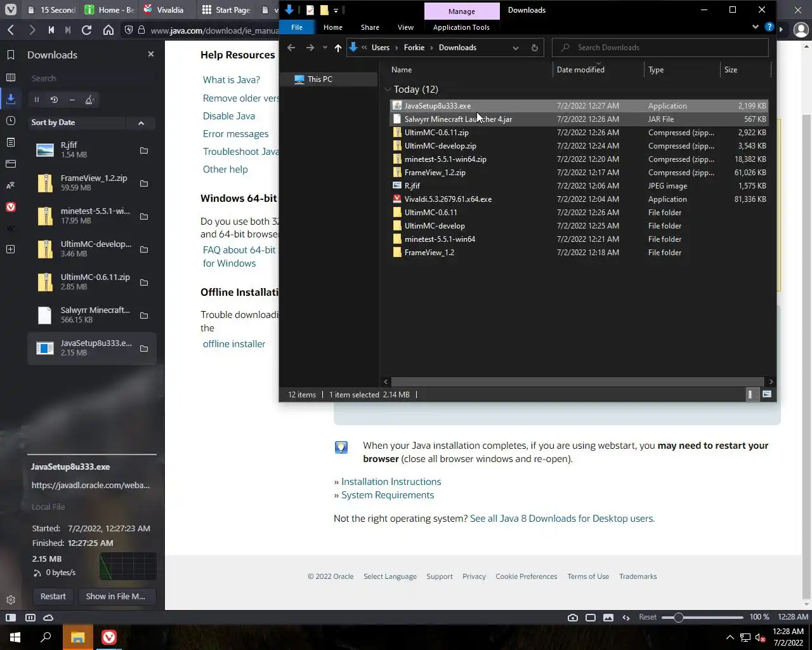The image size is (812, 650).
Task: Open the History panel clock icon
Action: (11, 121)
